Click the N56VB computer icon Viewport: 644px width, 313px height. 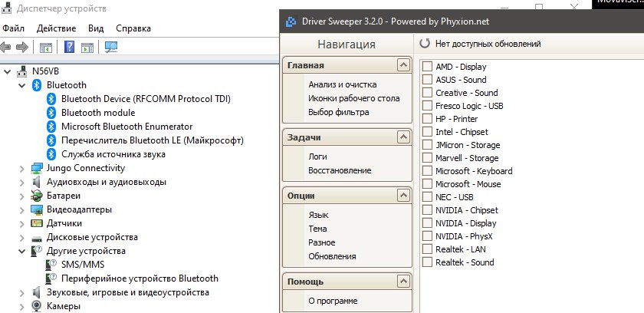(x=21, y=71)
